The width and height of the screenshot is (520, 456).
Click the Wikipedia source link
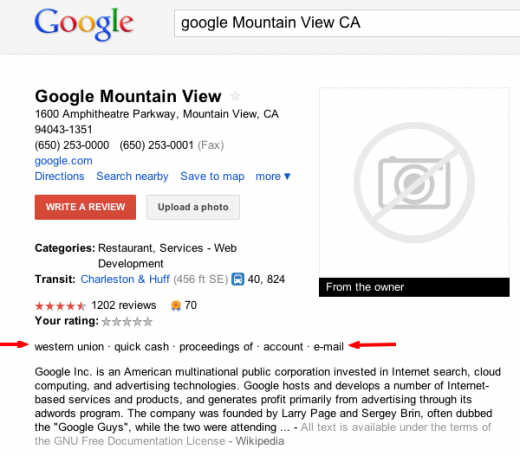point(260,441)
